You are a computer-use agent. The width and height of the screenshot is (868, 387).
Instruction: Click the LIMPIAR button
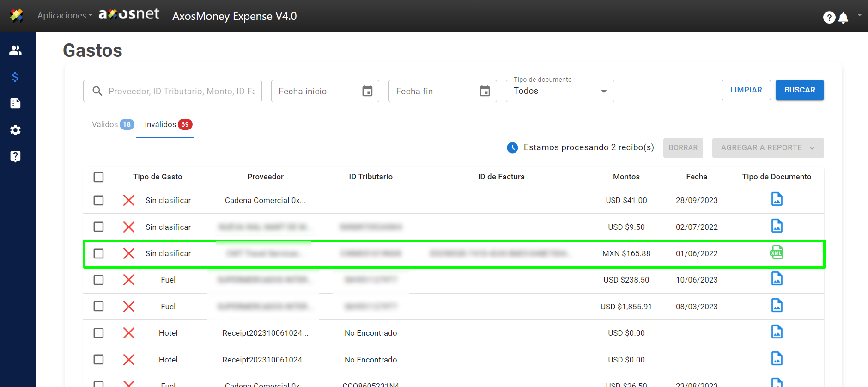(746, 90)
